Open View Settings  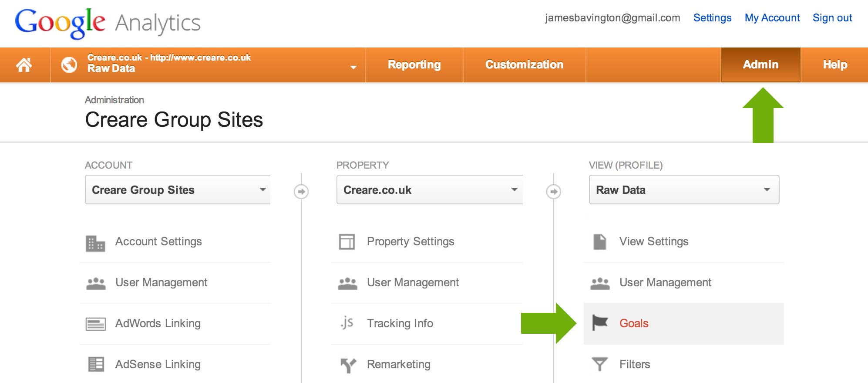[x=654, y=241]
